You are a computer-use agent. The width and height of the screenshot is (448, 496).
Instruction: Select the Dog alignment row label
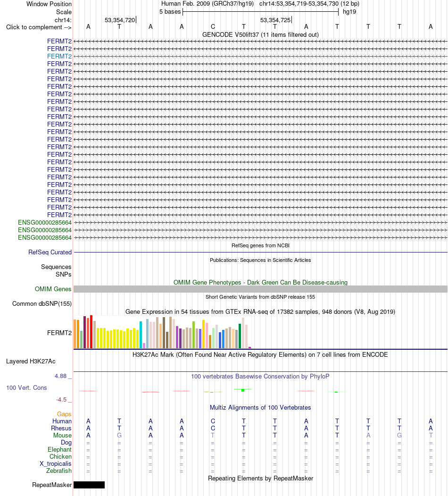(66, 442)
